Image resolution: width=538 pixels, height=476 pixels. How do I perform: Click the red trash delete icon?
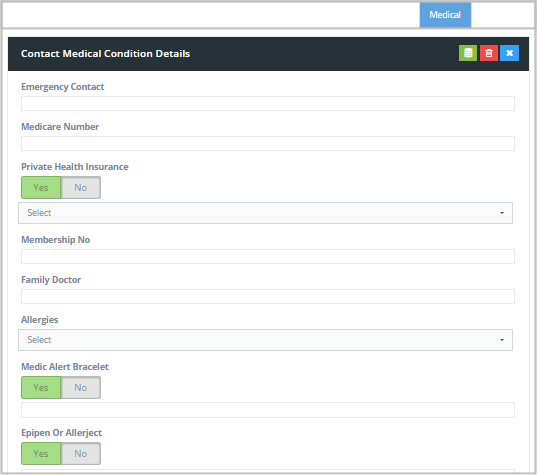(489, 53)
